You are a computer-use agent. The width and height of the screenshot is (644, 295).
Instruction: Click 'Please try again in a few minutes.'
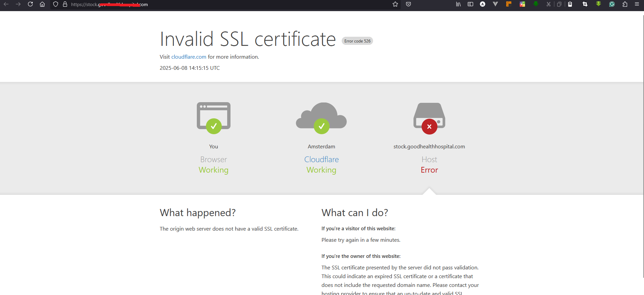coord(361,240)
